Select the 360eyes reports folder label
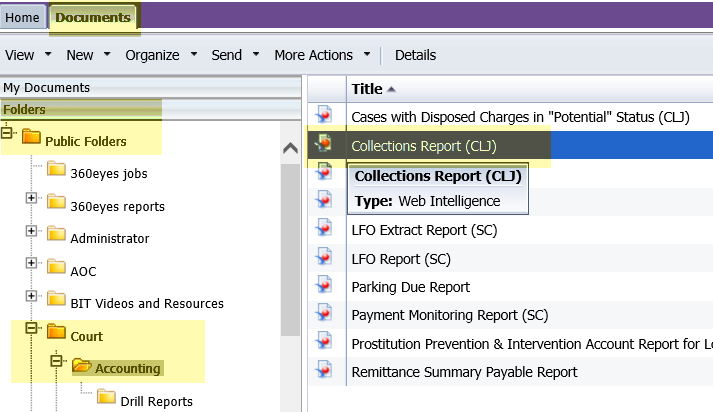 tap(117, 206)
